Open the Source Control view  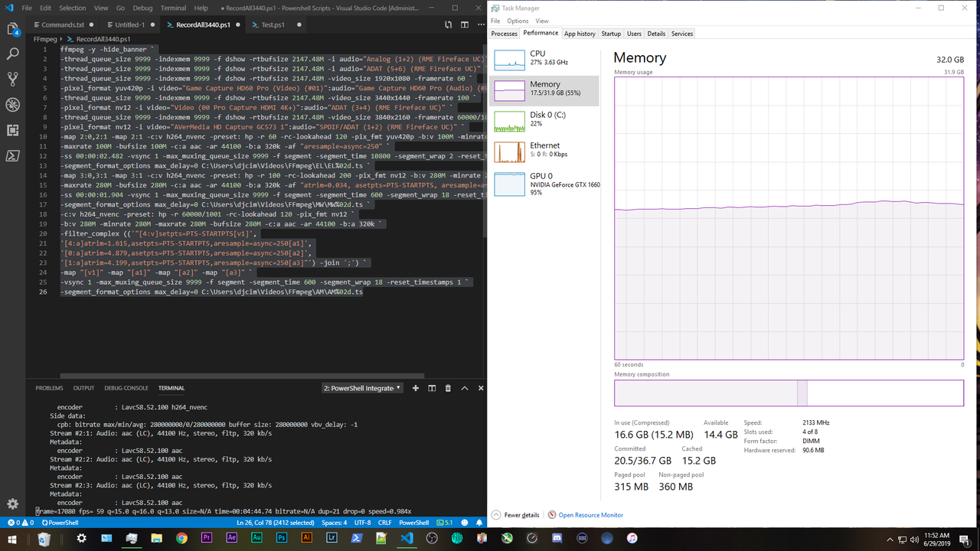point(12,79)
